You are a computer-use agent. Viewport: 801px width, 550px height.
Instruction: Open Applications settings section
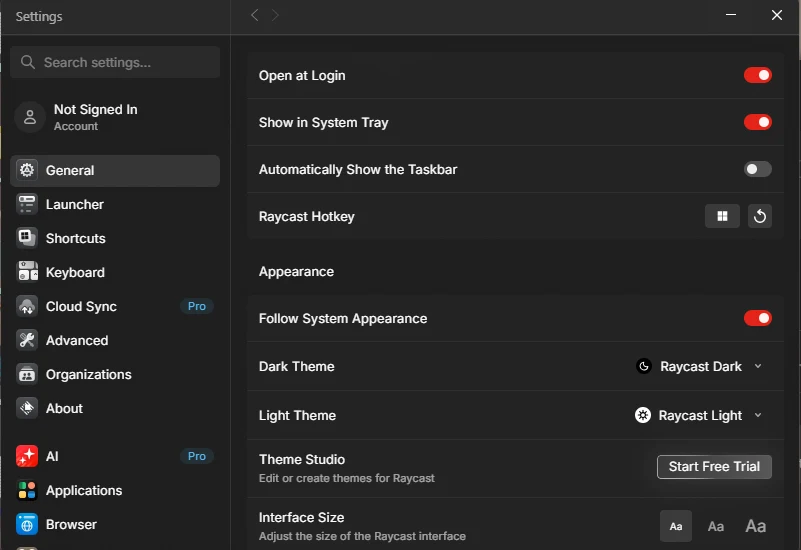coord(115,490)
